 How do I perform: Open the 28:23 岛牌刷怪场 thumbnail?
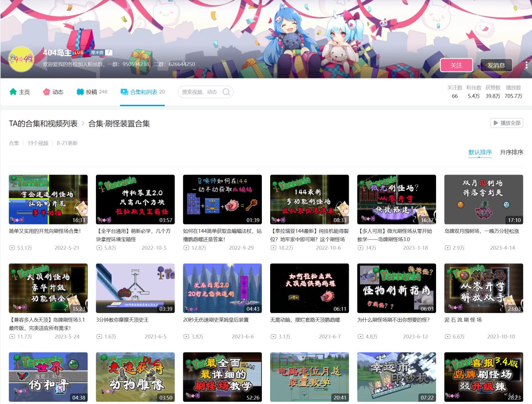tap(484, 377)
